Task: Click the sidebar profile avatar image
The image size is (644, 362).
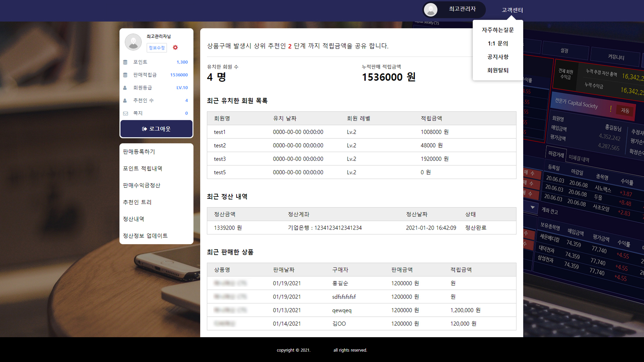Action: [x=133, y=42]
